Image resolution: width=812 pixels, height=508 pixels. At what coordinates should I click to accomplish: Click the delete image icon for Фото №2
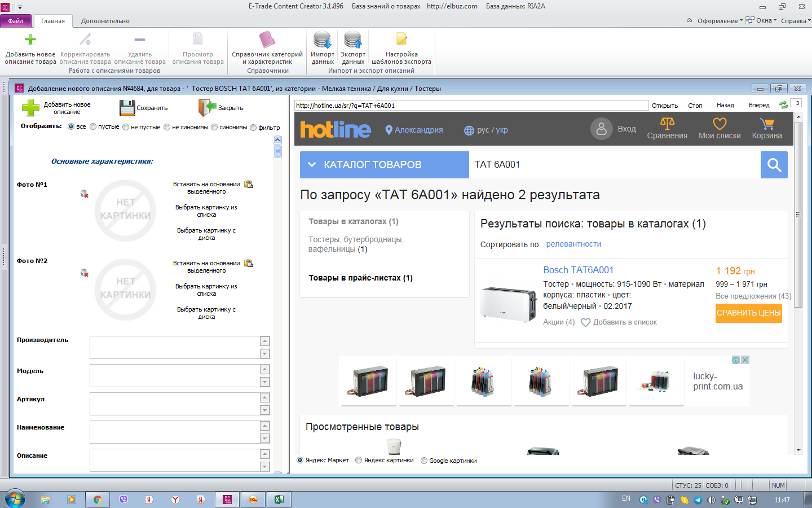tap(85, 273)
